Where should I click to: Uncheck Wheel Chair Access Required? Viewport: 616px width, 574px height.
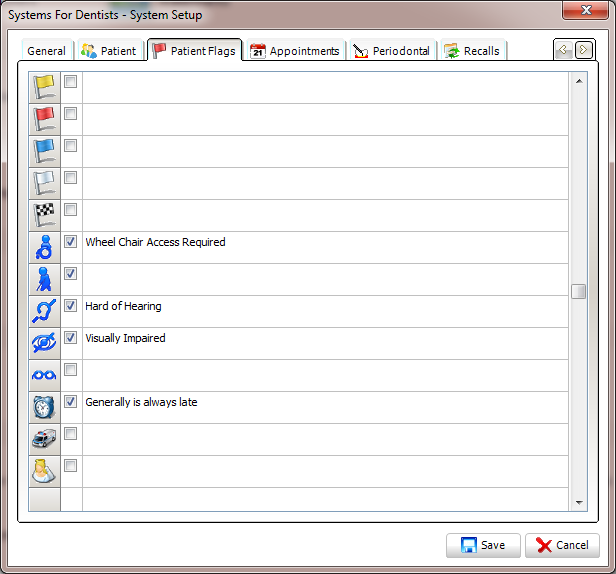point(71,242)
